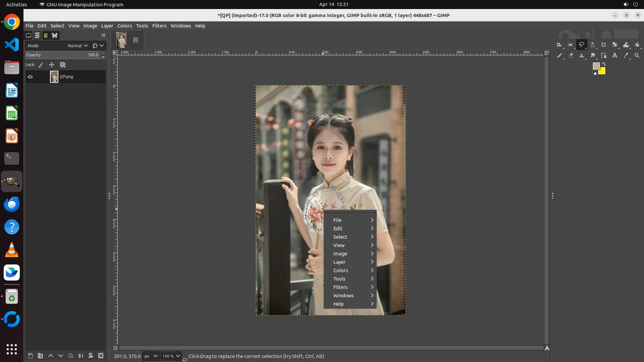Open the px unit dropdown in status bar
The height and width of the screenshot is (362, 644).
[x=151, y=356]
